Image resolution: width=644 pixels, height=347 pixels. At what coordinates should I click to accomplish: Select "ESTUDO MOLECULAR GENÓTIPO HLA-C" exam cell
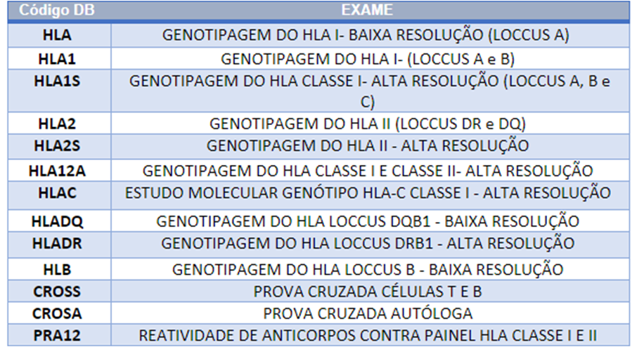point(367,192)
